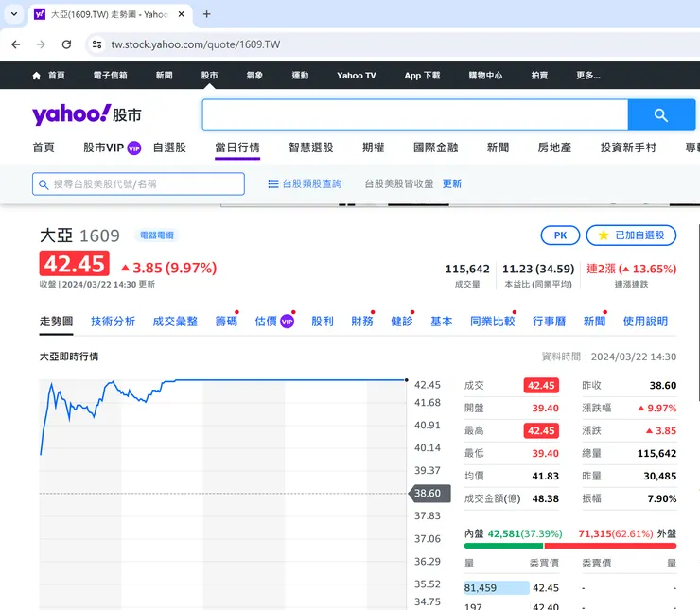Click the 連2漲 streak text
700x610 pixels.
click(x=631, y=269)
